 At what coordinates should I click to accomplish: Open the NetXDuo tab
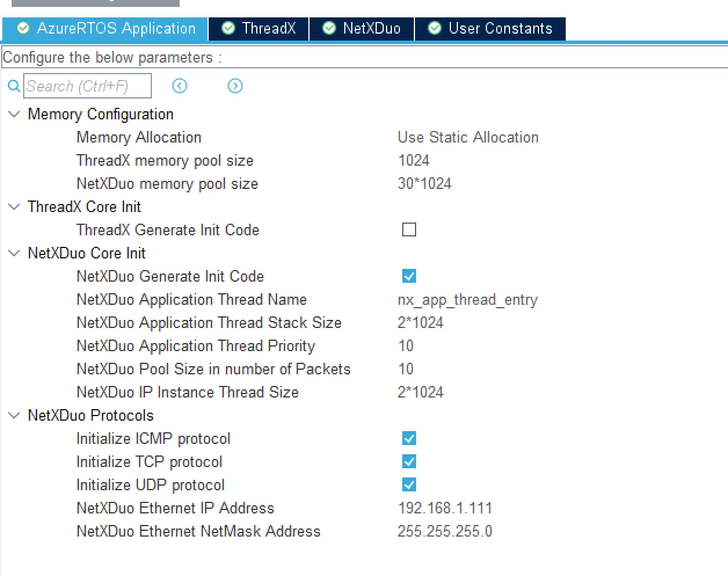362,28
